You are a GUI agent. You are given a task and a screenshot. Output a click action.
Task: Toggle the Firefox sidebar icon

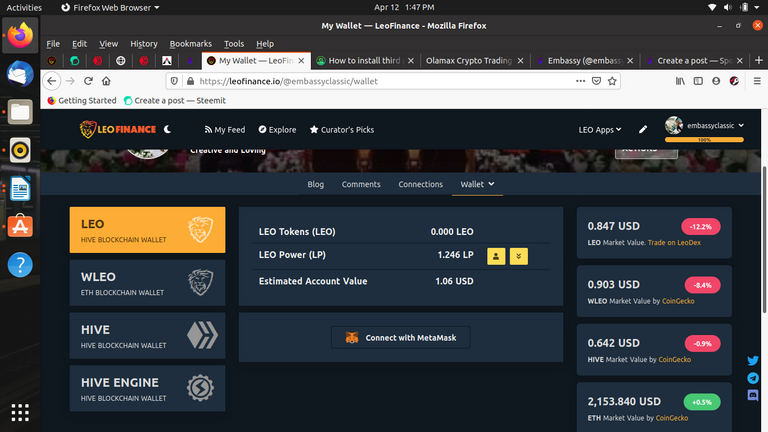click(698, 81)
